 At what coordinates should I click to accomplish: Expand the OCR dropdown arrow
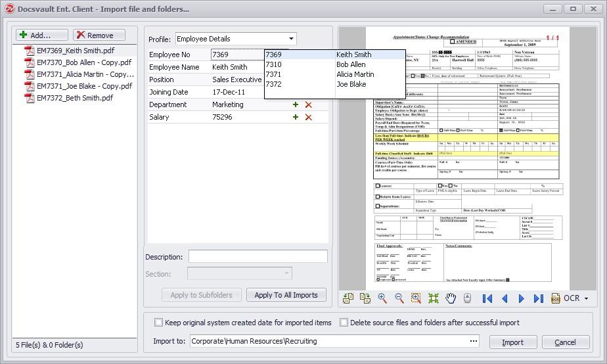pos(585,298)
